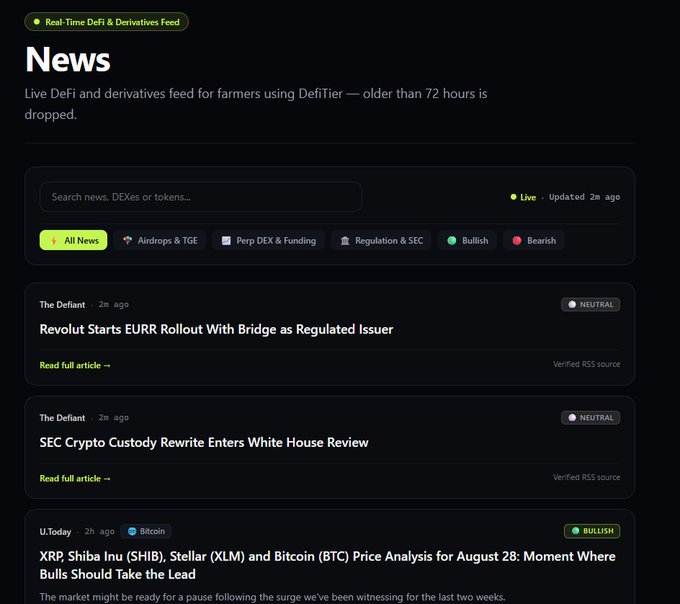Click the Bitcoin tag on U.Today article
The width and height of the screenshot is (680, 604).
pyautogui.click(x=146, y=531)
